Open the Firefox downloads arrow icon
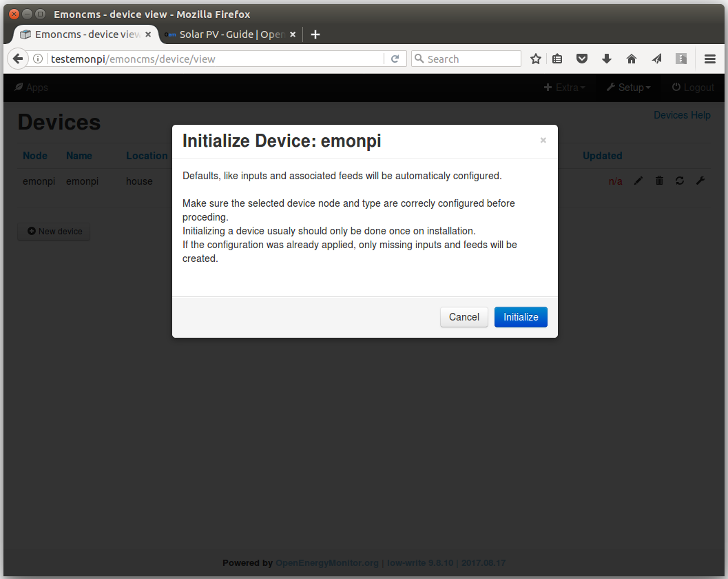The image size is (728, 579). (x=607, y=59)
